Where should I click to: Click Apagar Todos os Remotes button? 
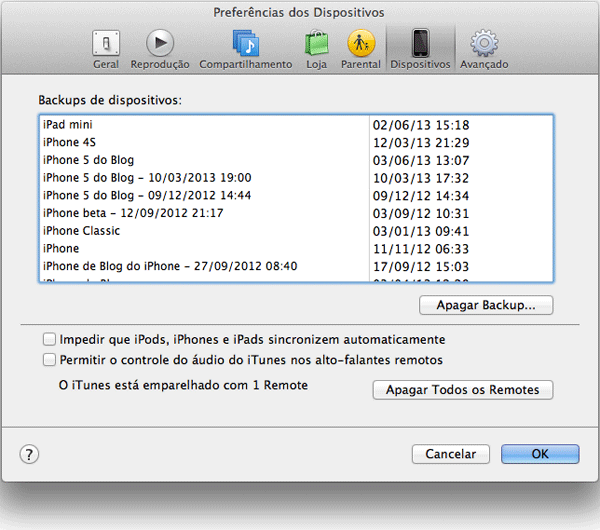pyautogui.click(x=463, y=390)
